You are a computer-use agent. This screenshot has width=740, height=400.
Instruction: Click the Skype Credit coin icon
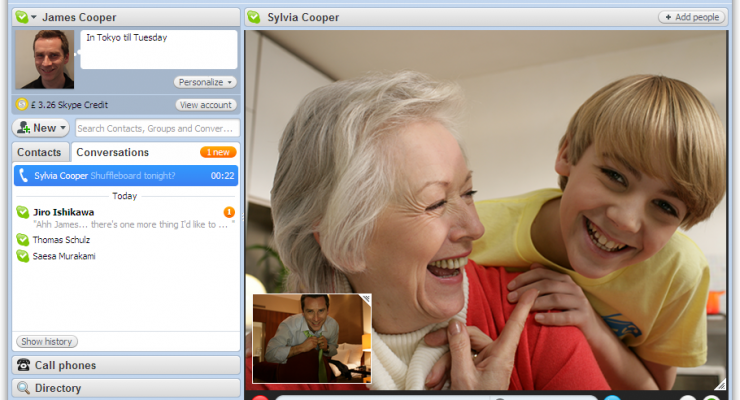(x=21, y=105)
